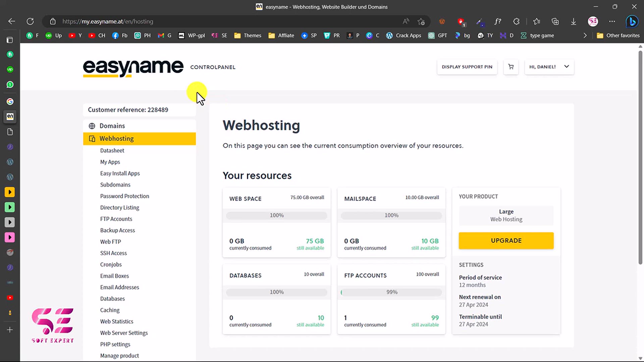Open Email Boxes link
This screenshot has height=362, width=644.
[x=114, y=276]
